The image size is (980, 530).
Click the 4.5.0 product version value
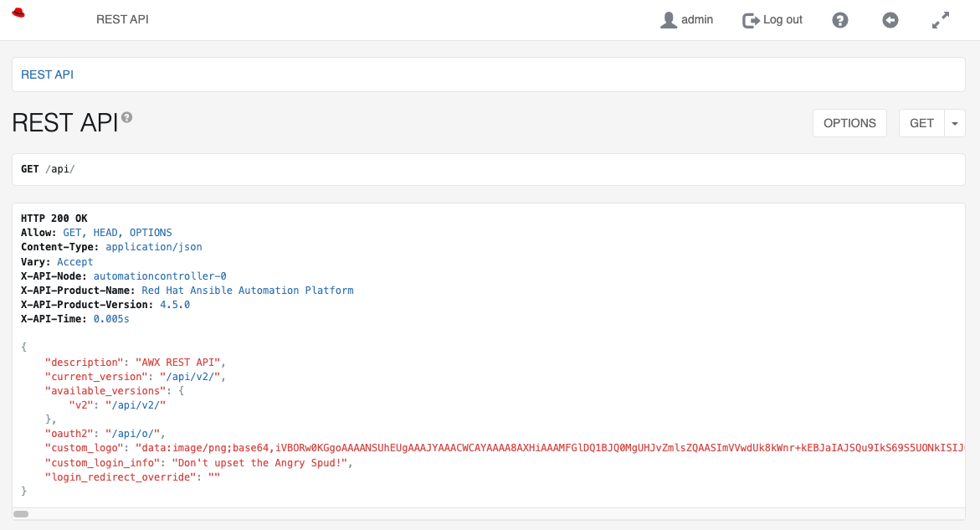(x=175, y=305)
